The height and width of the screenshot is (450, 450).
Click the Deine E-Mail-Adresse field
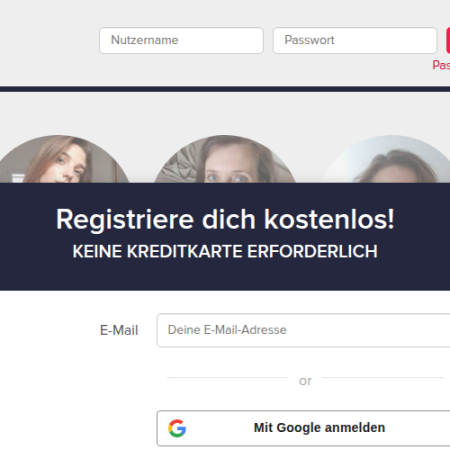(x=303, y=330)
